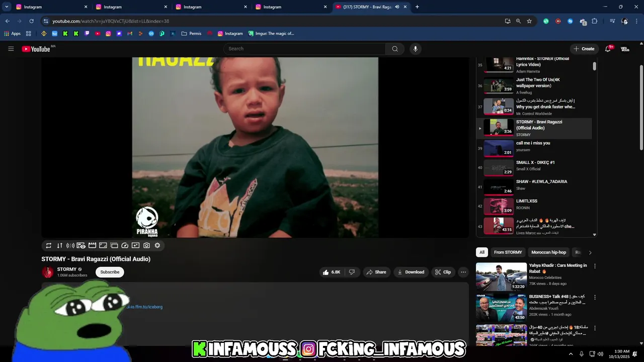Image resolution: width=644 pixels, height=362 pixels.
Task: Toggle the loop button under the video
Action: (x=49, y=245)
